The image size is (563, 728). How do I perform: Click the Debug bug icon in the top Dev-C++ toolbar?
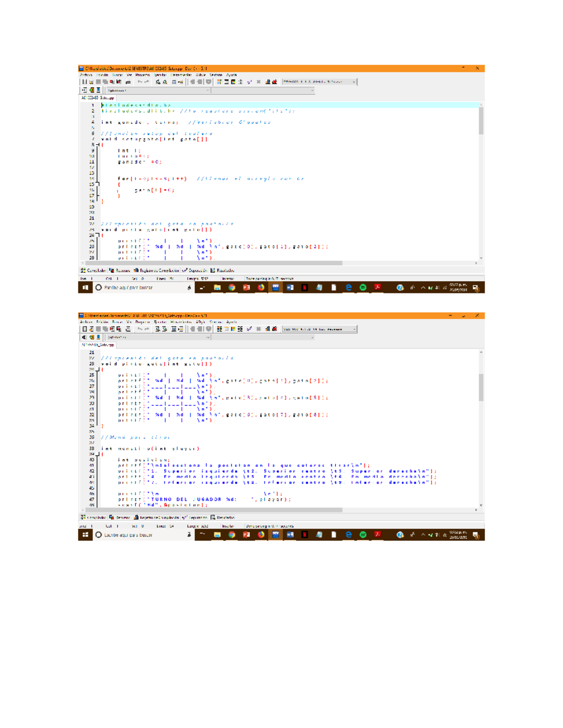274,82
